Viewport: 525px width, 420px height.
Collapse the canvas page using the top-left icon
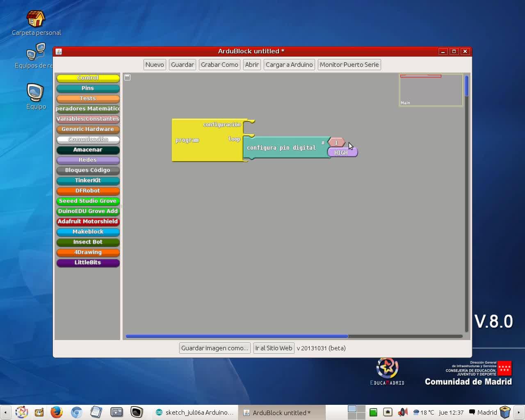pos(128,77)
